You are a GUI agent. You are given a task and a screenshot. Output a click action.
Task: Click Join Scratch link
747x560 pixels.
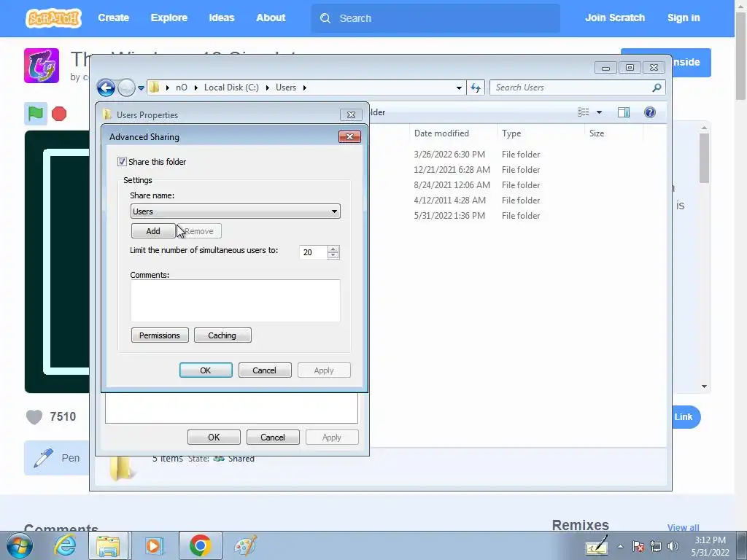[614, 17]
